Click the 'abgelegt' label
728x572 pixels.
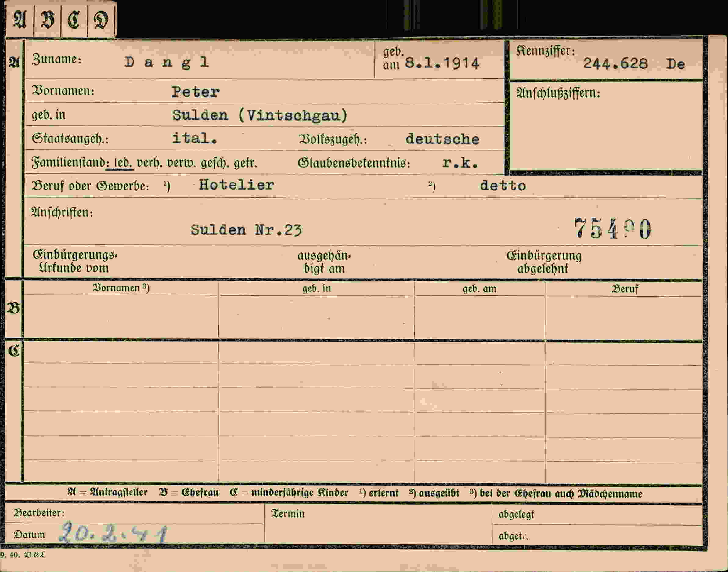pos(516,514)
